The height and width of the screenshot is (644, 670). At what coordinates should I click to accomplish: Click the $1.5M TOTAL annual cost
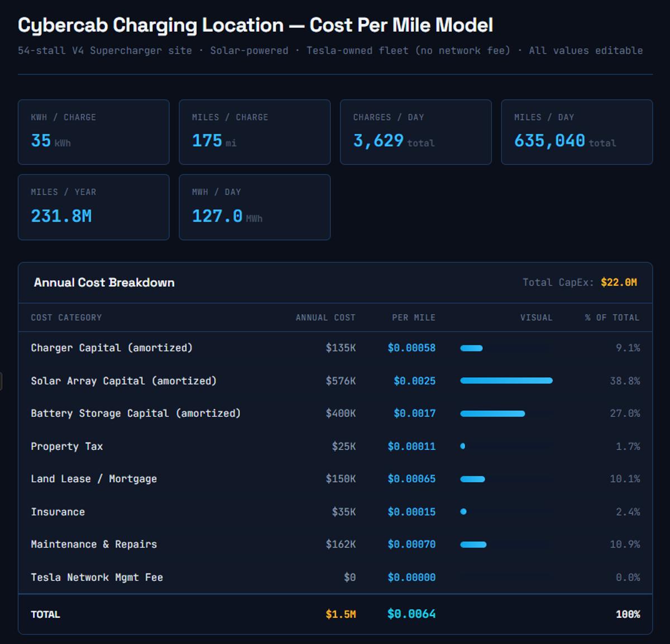(x=341, y=614)
